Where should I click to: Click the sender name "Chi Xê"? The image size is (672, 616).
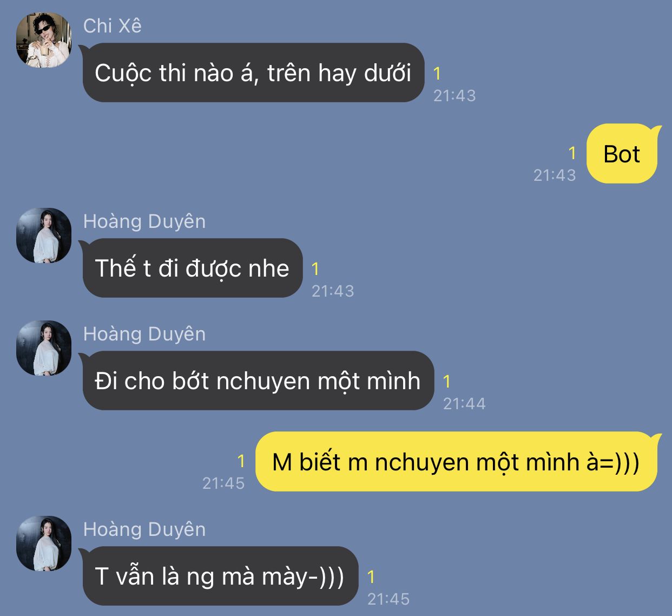tap(113, 25)
